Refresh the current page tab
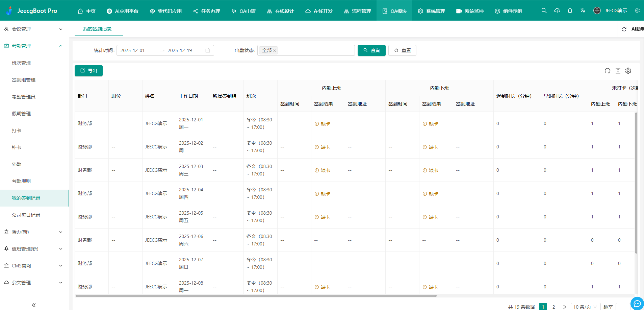Image resolution: width=644 pixels, height=310 pixels. click(x=624, y=29)
